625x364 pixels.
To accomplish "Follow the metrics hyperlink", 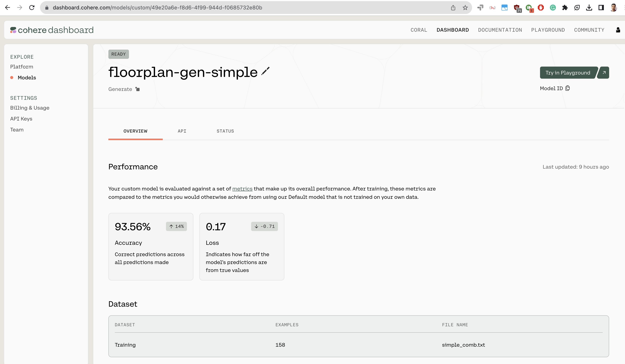I will coord(242,189).
